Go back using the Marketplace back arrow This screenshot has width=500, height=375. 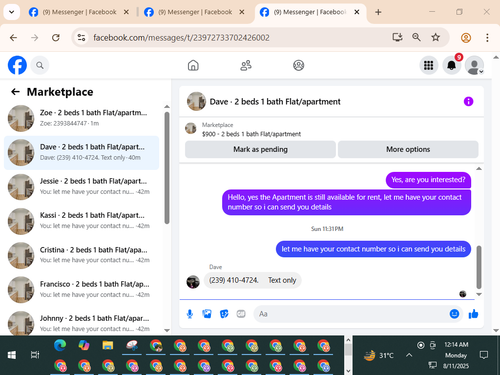tap(15, 92)
